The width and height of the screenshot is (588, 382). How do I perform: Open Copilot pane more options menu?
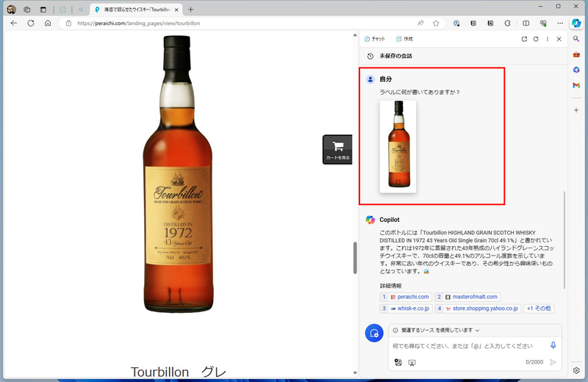pyautogui.click(x=548, y=39)
